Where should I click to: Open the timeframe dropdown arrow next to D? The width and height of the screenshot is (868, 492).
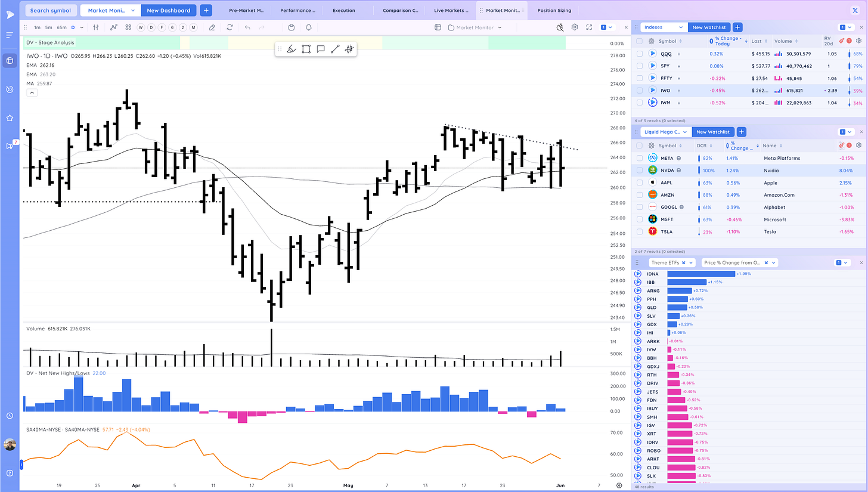coord(81,27)
